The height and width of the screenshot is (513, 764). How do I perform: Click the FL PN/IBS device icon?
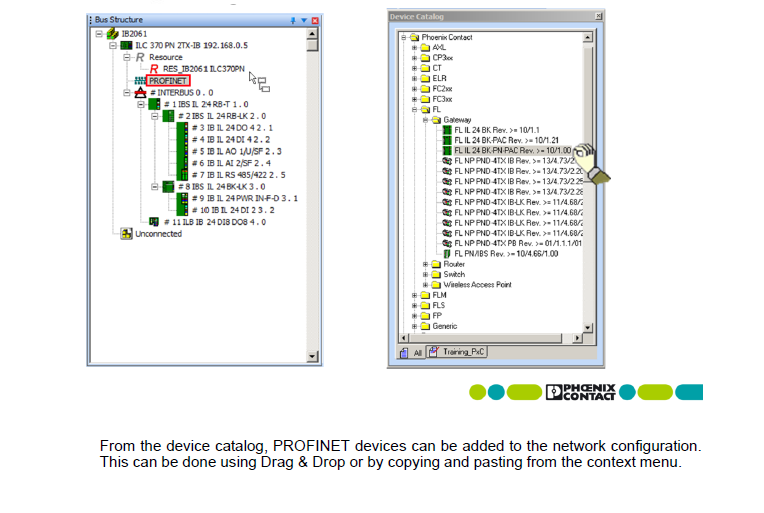pos(446,254)
